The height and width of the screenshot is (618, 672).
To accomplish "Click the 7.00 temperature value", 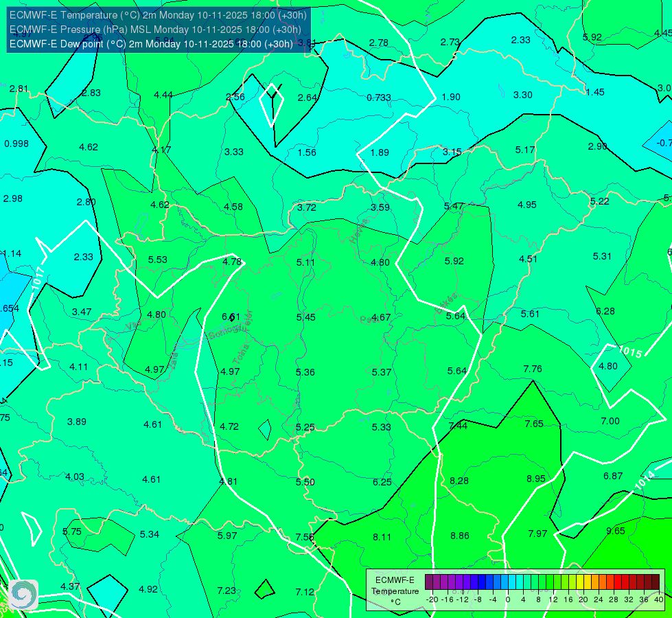I will pos(610,421).
